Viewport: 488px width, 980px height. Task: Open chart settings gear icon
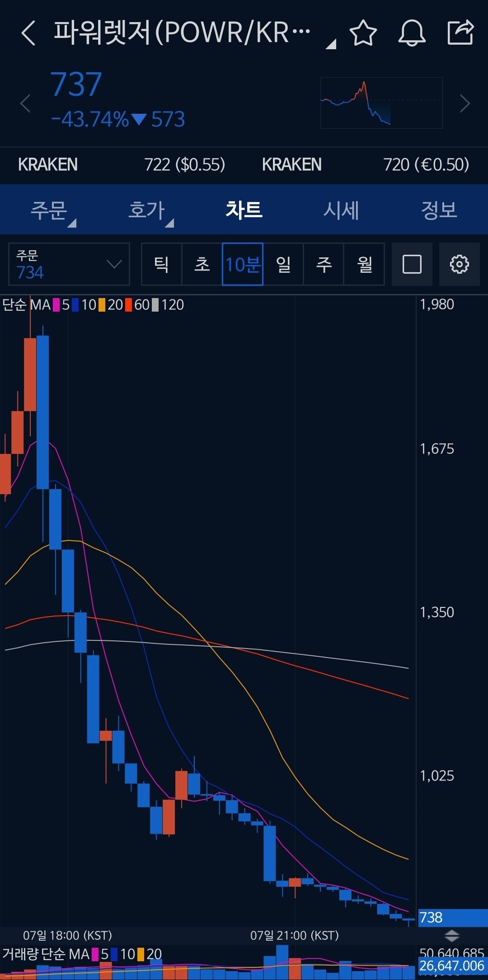[459, 264]
